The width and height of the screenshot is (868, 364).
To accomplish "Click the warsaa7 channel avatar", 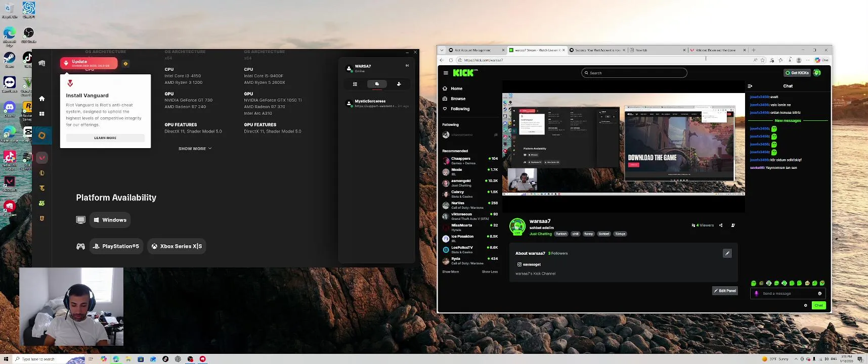I will [517, 226].
